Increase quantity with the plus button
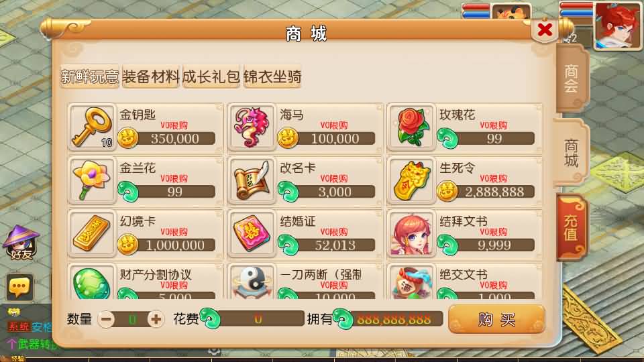The width and height of the screenshot is (644, 362). point(156,319)
